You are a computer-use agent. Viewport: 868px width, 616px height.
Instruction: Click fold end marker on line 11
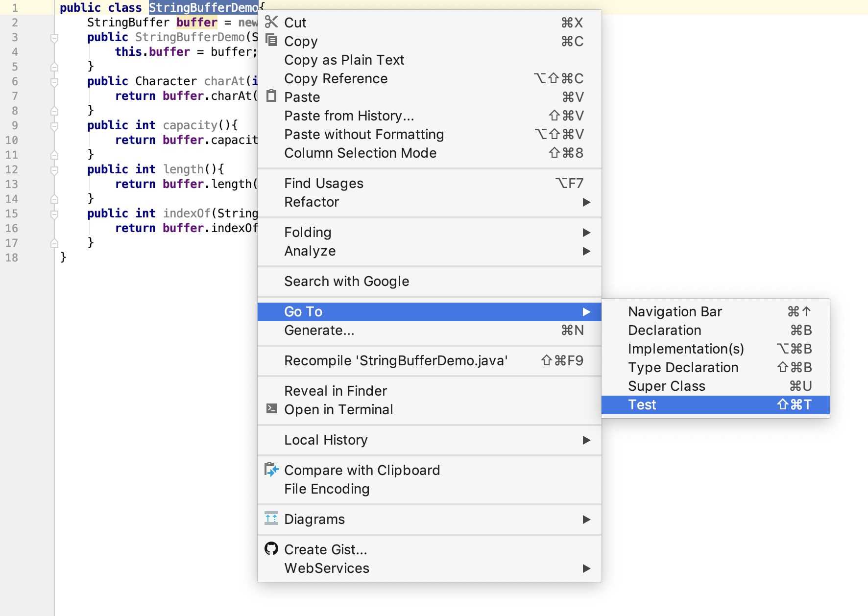(54, 155)
